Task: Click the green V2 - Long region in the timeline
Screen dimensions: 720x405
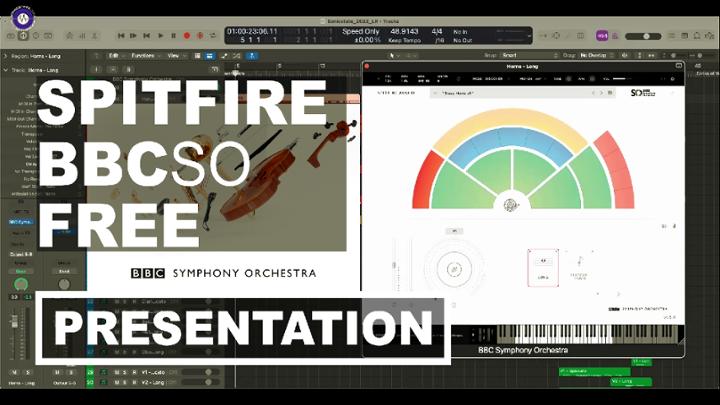Action: click(x=631, y=381)
